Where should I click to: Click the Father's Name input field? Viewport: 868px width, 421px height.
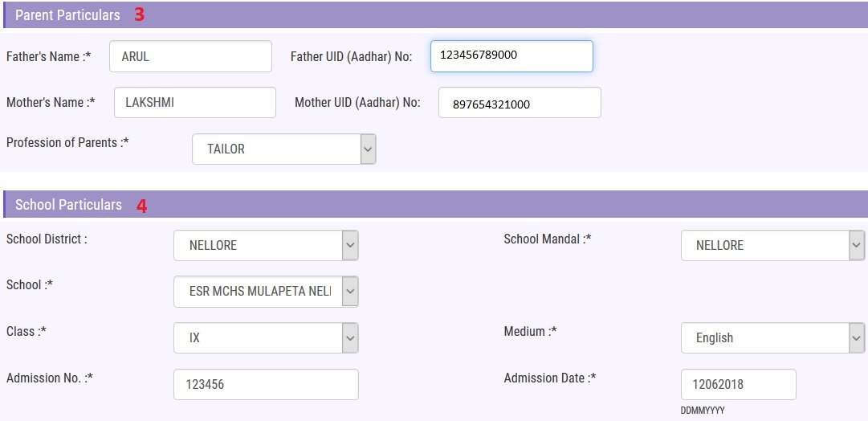(x=190, y=56)
